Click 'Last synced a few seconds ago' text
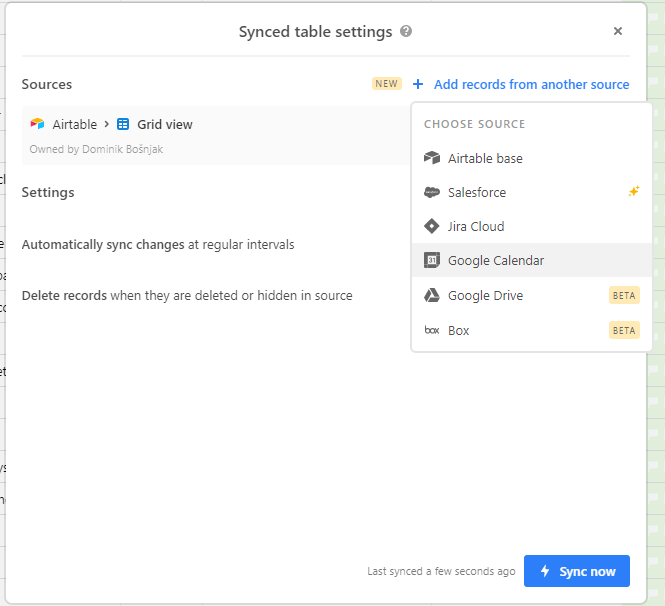 (441, 571)
